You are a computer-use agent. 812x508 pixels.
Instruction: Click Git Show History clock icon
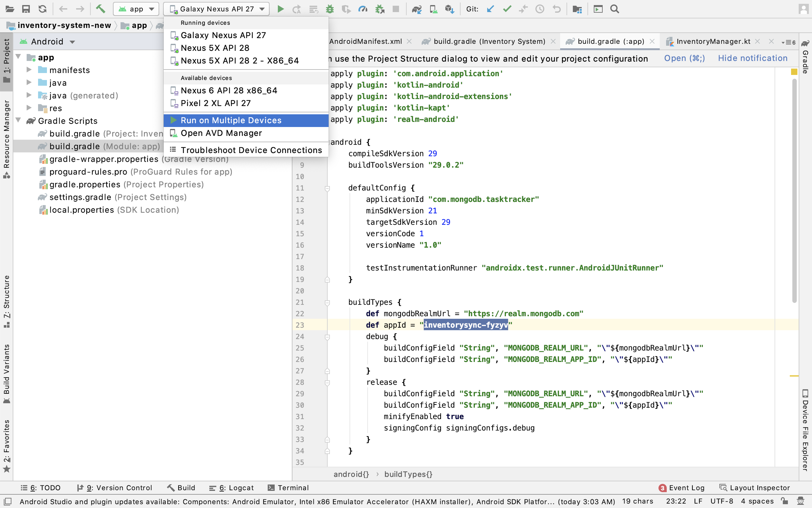point(540,9)
